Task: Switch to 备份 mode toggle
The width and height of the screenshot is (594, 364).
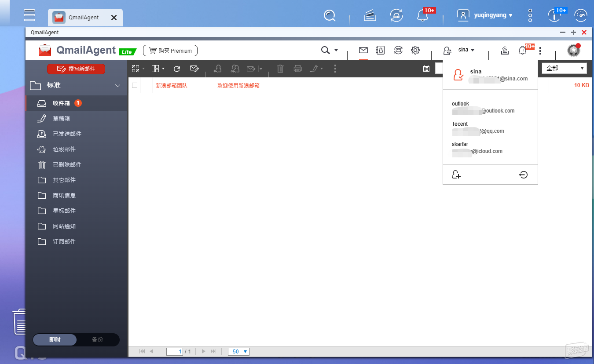Action: 97,340
